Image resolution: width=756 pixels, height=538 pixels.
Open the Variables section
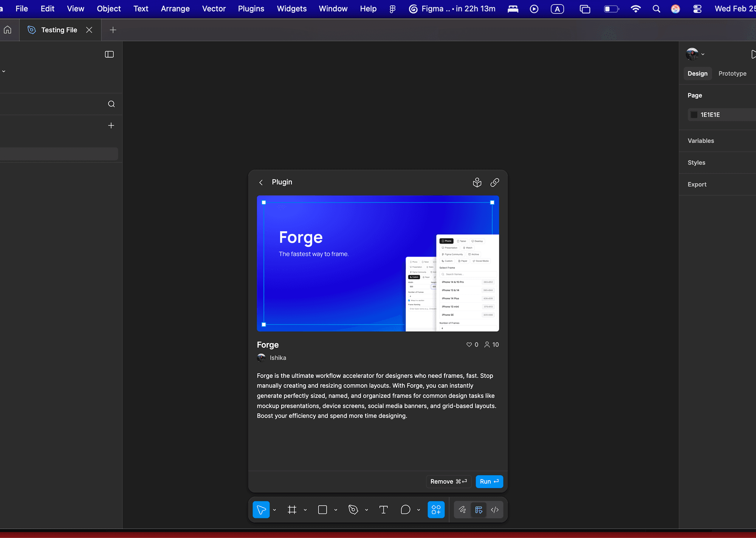[701, 141]
